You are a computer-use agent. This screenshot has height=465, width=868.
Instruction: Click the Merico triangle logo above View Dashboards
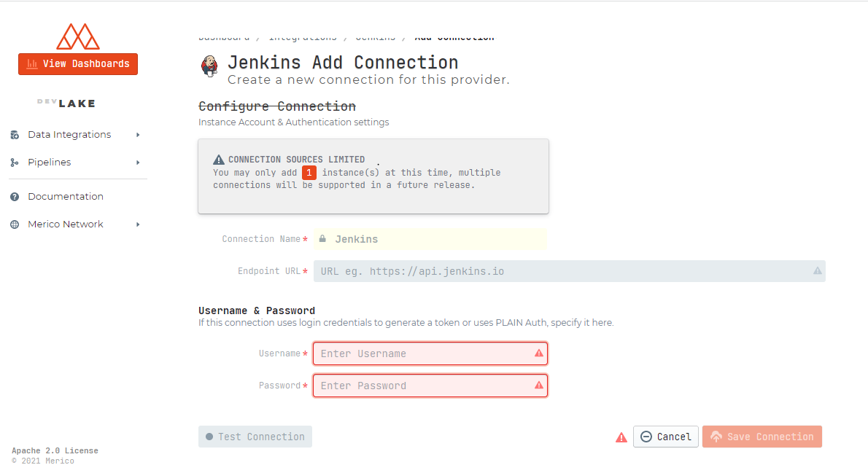click(78, 35)
